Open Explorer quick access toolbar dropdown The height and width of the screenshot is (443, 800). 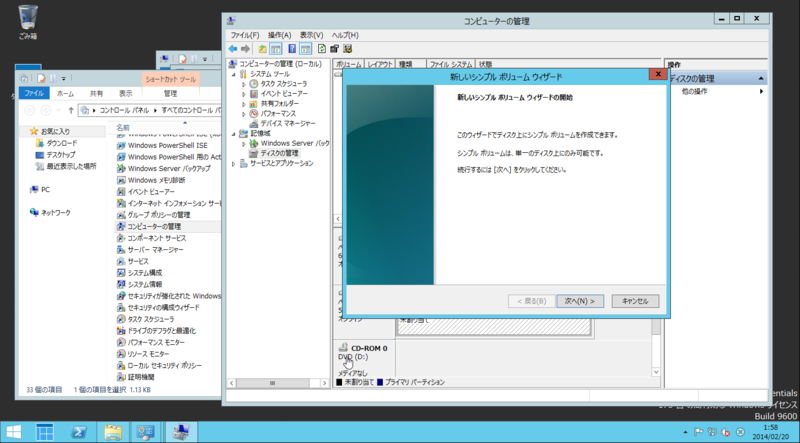[x=64, y=79]
